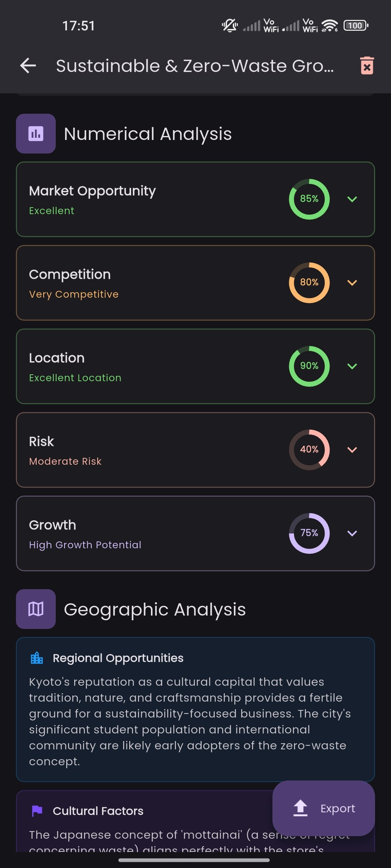Expand the Market Opportunity chevron
Screen dimensions: 391x868
pos(352,199)
